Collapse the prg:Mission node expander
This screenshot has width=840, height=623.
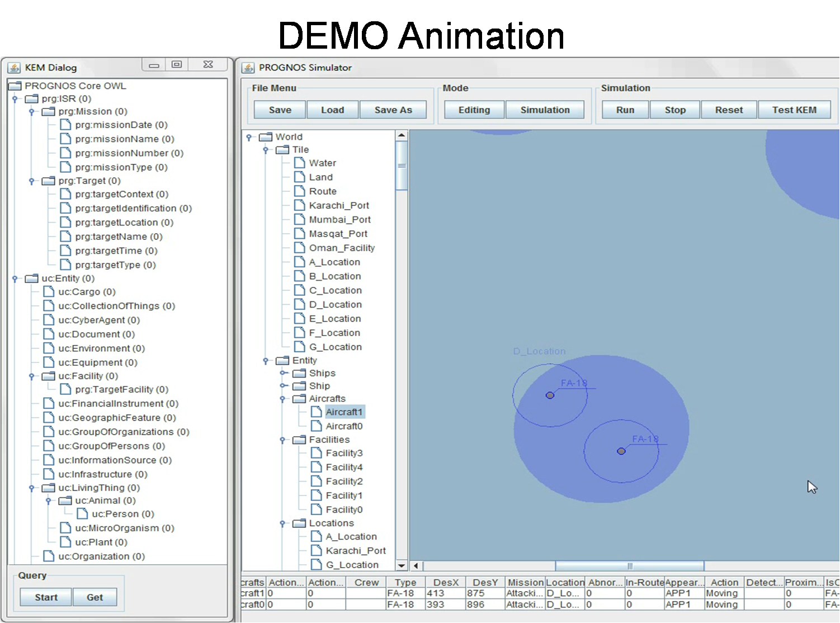(x=32, y=112)
